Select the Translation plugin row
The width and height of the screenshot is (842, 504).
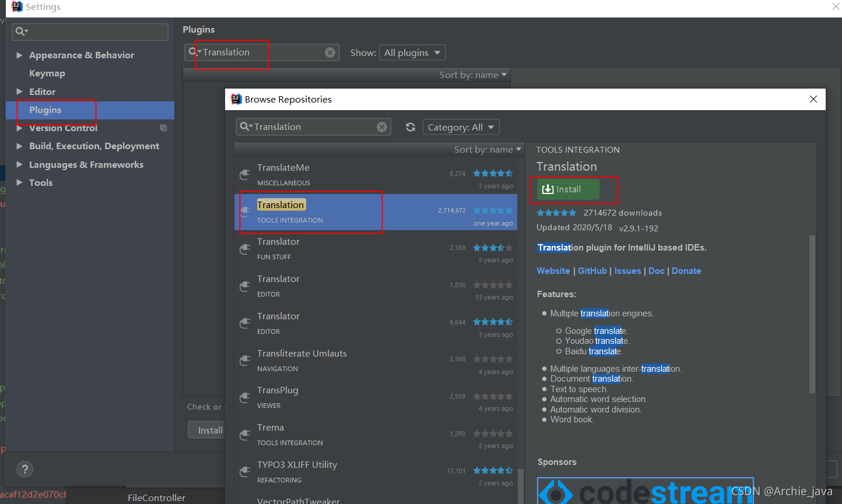coord(376,212)
